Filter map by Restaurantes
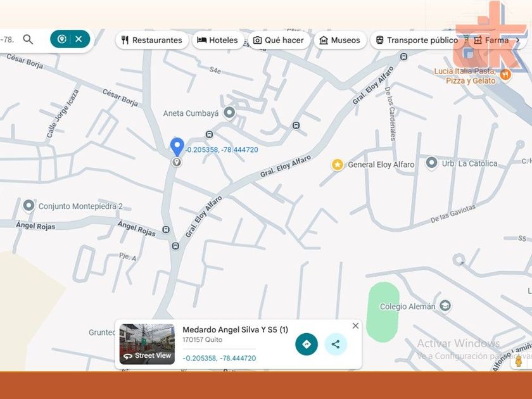Screen dimensions: 532x399 tap(151, 40)
